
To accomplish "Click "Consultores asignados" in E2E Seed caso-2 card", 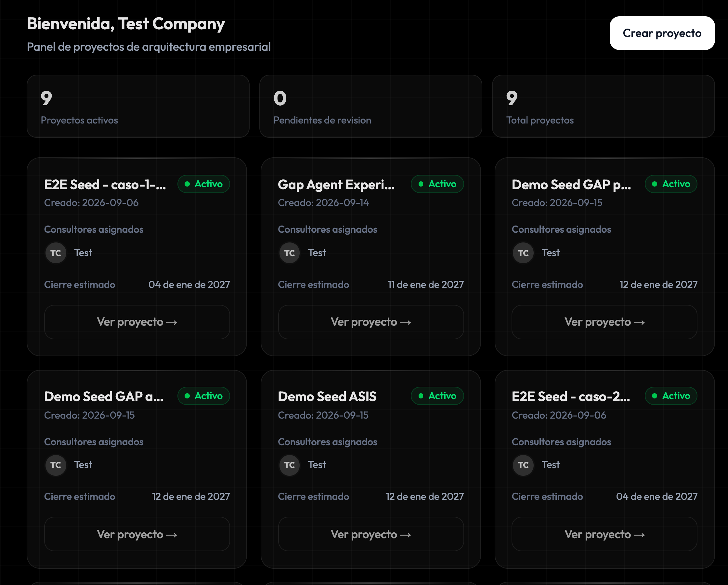I will coord(562,442).
